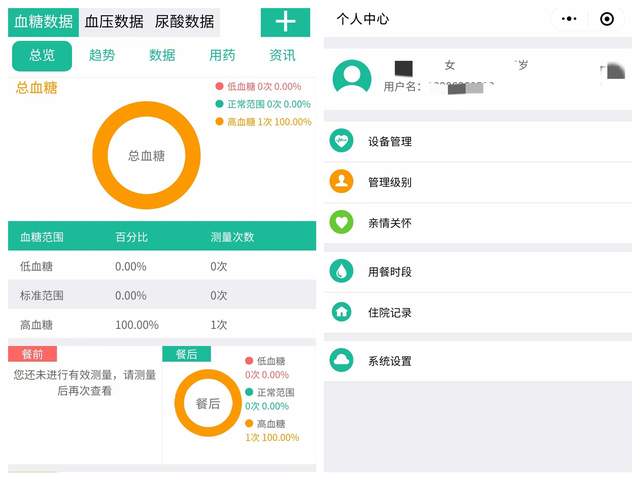Viewport: 640px width, 480px height.
Task: Click the 女 gender text in the profile
Action: coord(450,64)
